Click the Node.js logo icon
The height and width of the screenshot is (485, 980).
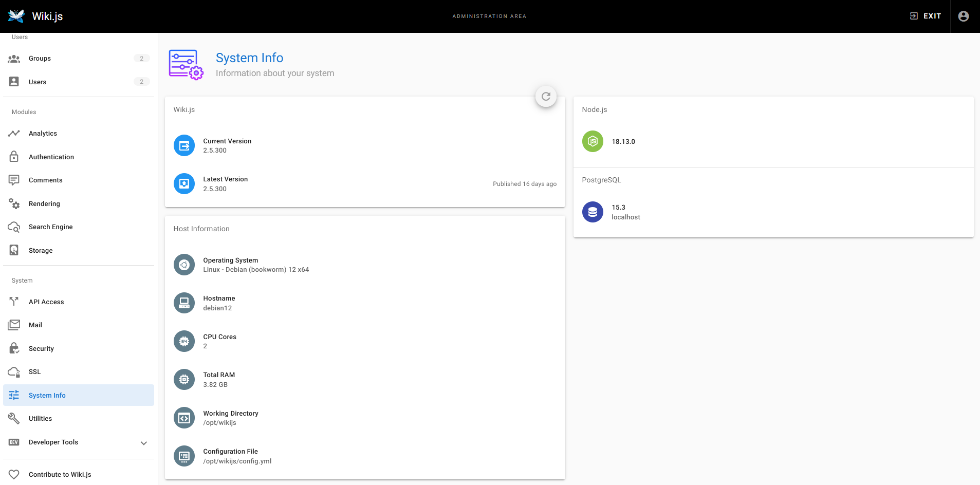click(593, 141)
